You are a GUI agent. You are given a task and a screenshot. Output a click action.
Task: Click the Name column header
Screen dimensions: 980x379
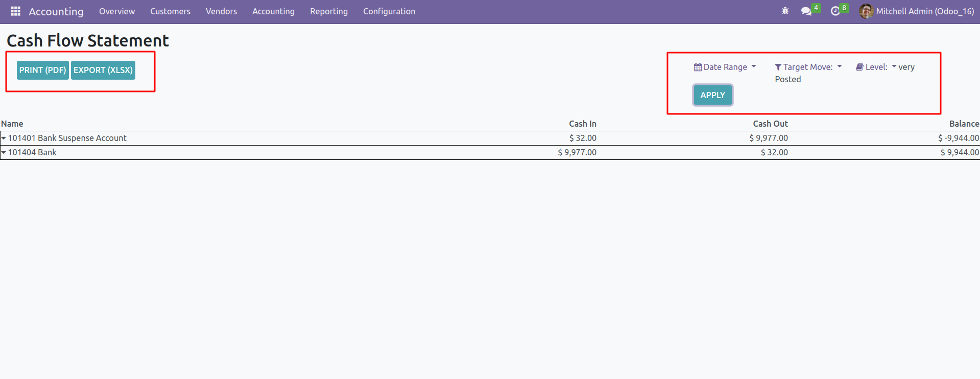[x=12, y=124]
